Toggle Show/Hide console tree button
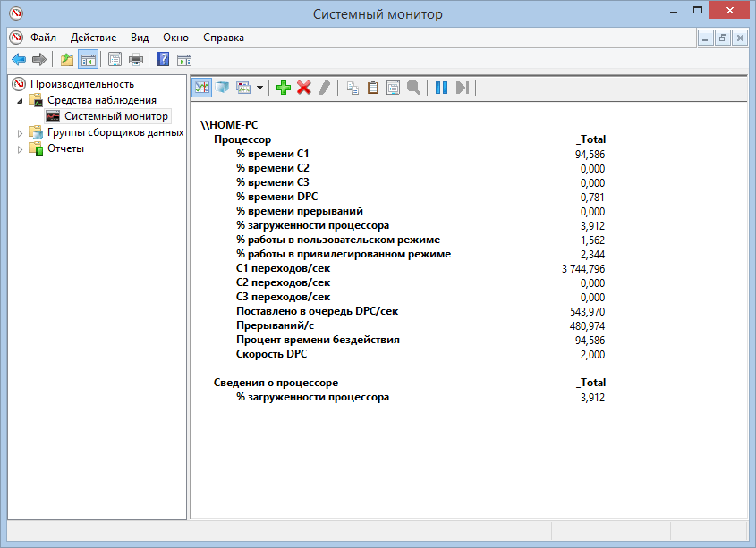Screen dimensions: 756x548 pyautogui.click(x=88, y=60)
